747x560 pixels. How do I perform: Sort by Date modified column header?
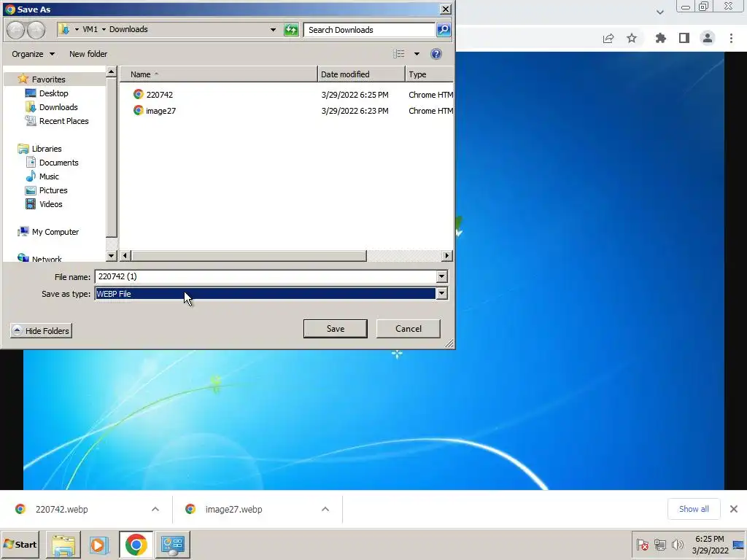(361, 74)
